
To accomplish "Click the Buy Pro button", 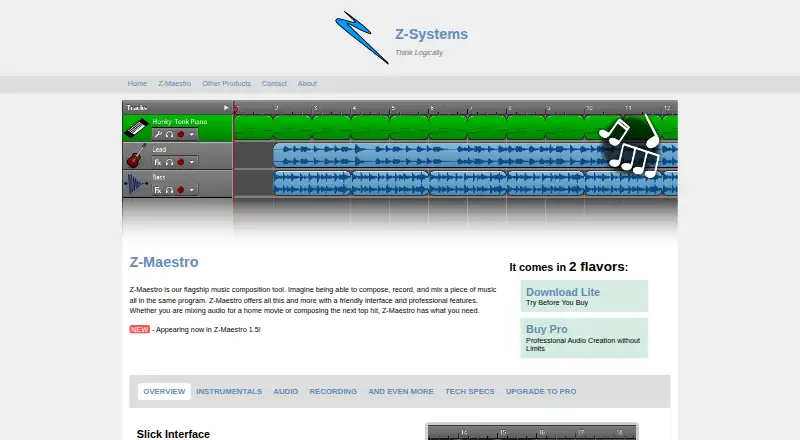I will [584, 338].
